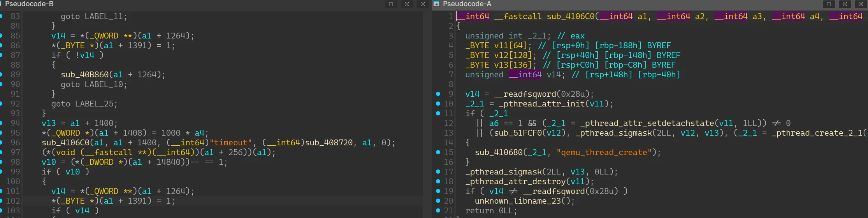Screen dimensions: 868x218
Task: Close the Pseudocode-A pane
Action: pyautogui.click(x=861, y=4)
